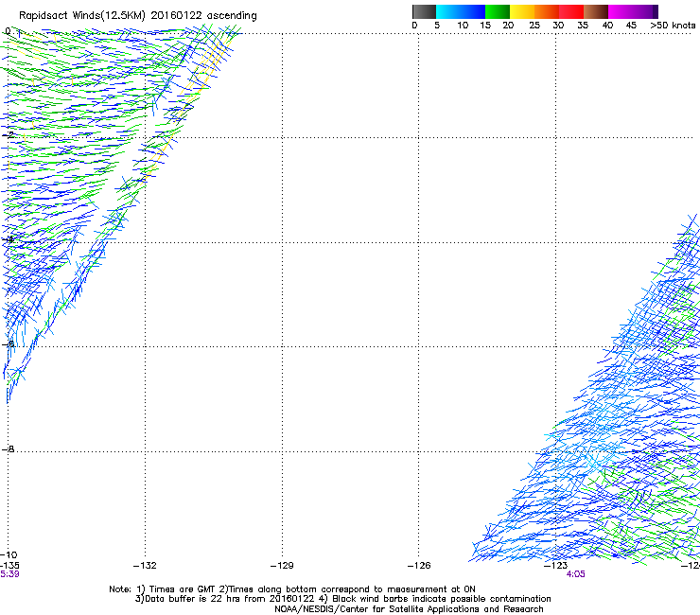
Task: Click the orange 25-30 knots color segment
Action: click(x=547, y=11)
